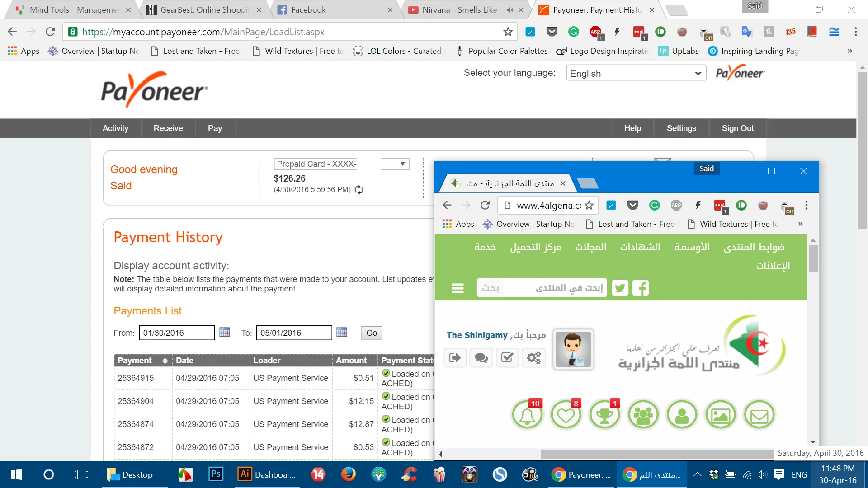Click the To date input field
This screenshot has height=488, width=868.
(x=294, y=333)
